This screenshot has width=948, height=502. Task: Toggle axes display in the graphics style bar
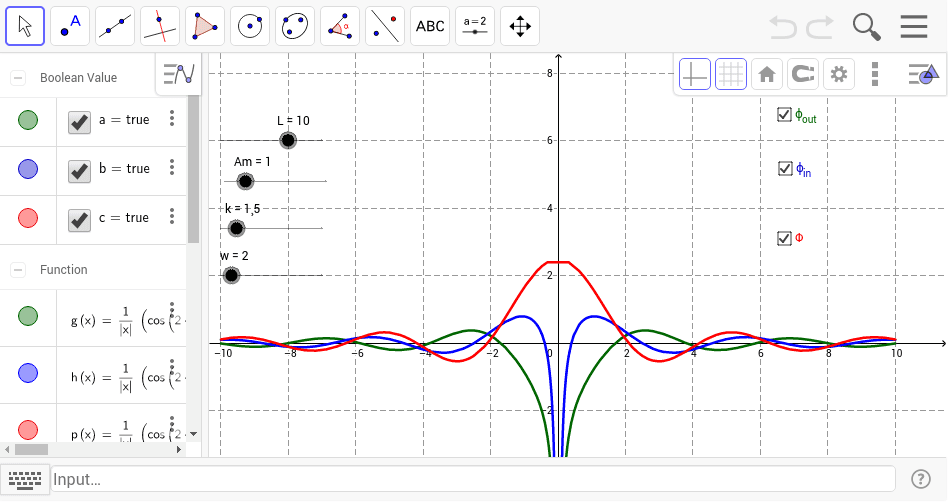695,74
